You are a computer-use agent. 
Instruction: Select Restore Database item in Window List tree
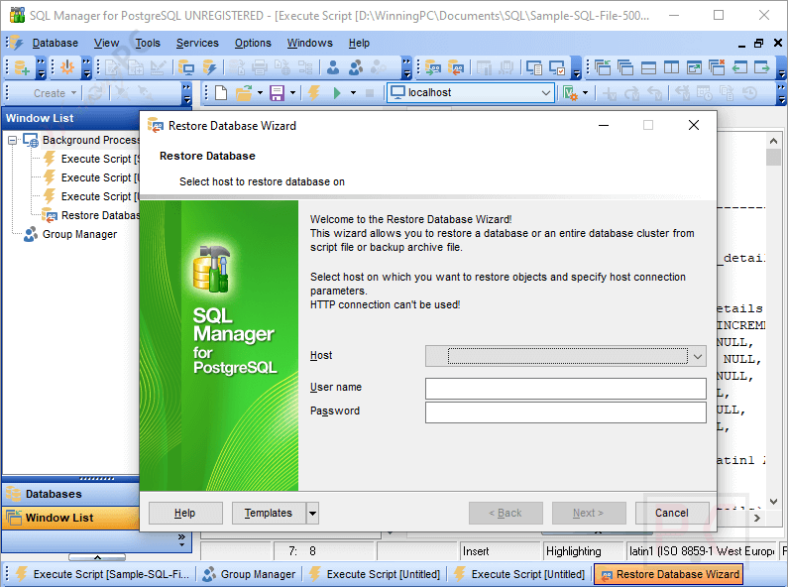click(100, 216)
